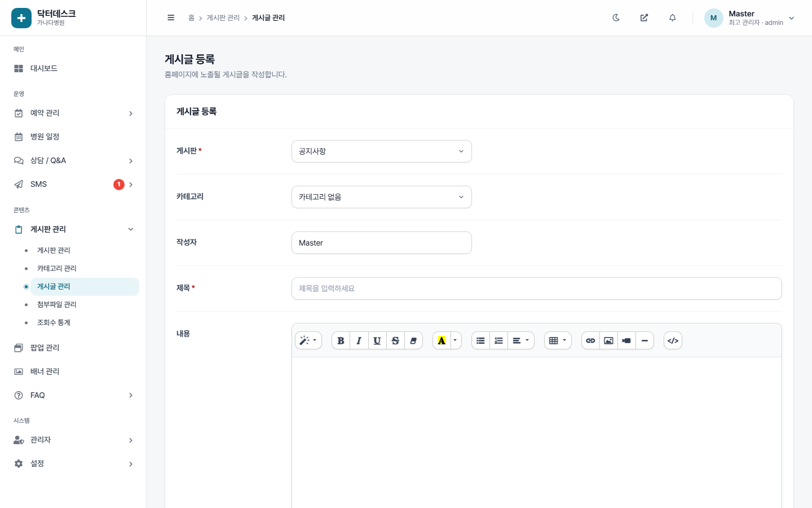
Task: Open the style magic wand dropdown
Action: click(x=308, y=340)
